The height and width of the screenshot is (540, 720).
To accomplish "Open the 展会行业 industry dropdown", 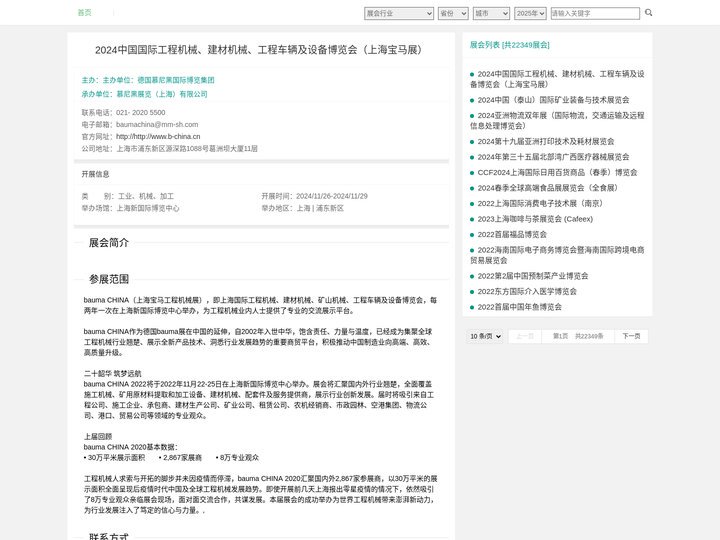I will (x=399, y=13).
